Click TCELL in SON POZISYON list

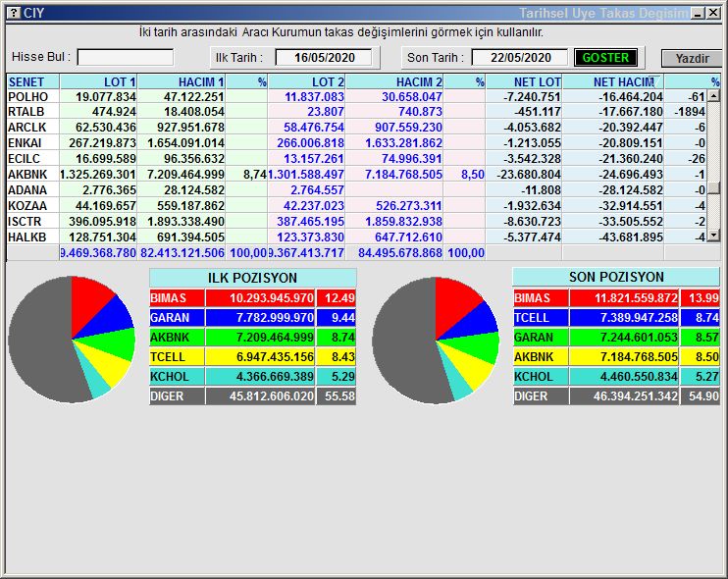click(541, 318)
